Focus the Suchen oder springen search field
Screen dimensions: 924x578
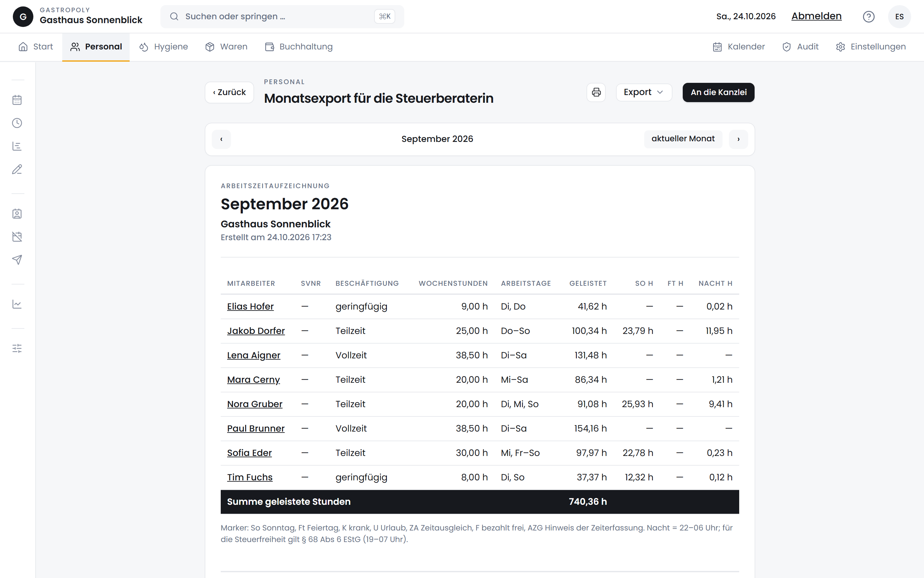coord(282,16)
